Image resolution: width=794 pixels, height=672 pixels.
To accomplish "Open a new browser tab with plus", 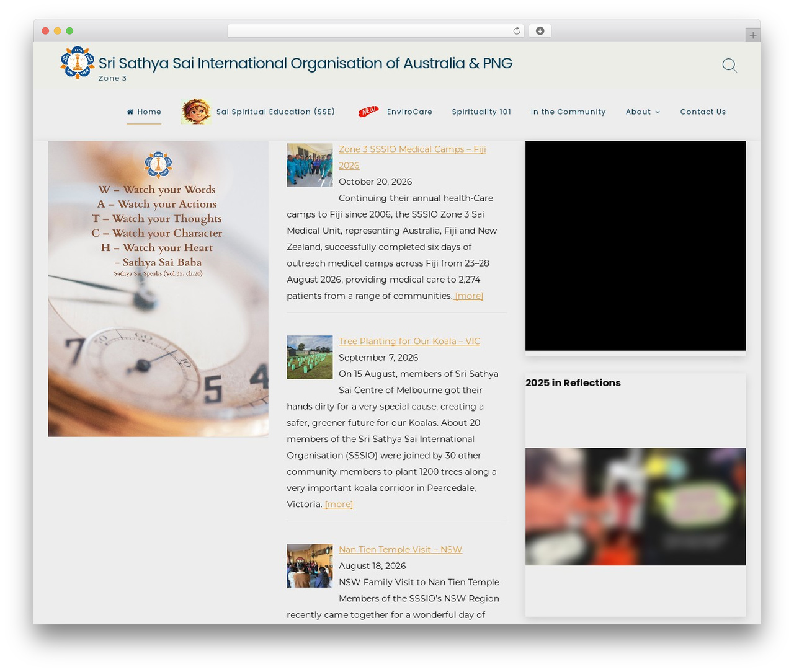I will point(752,35).
